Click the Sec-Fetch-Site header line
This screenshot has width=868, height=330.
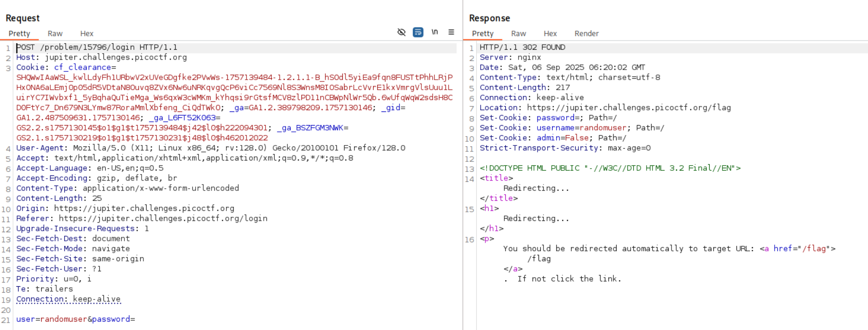[80, 259]
